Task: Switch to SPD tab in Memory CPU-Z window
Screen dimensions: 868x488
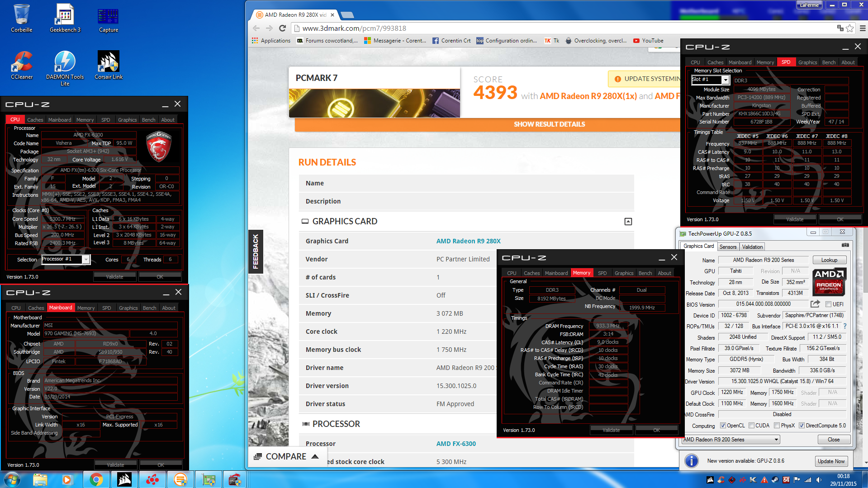Action: [602, 273]
